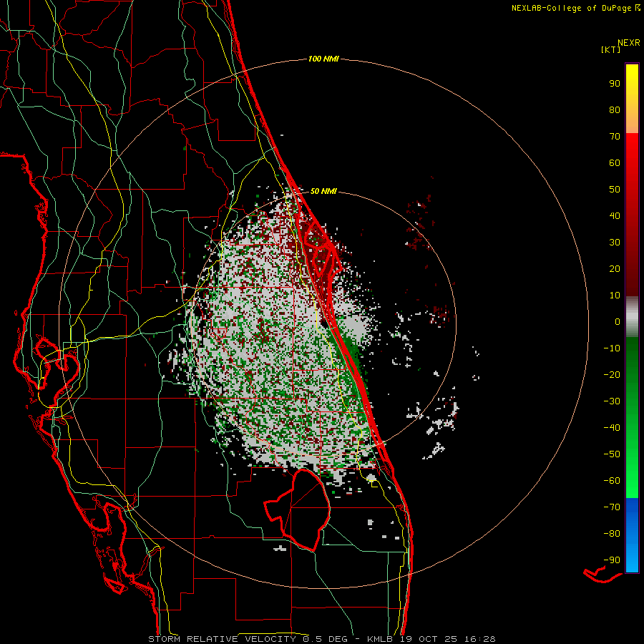
Task: Click the -70 value on the velocity scale
Action: [x=612, y=507]
